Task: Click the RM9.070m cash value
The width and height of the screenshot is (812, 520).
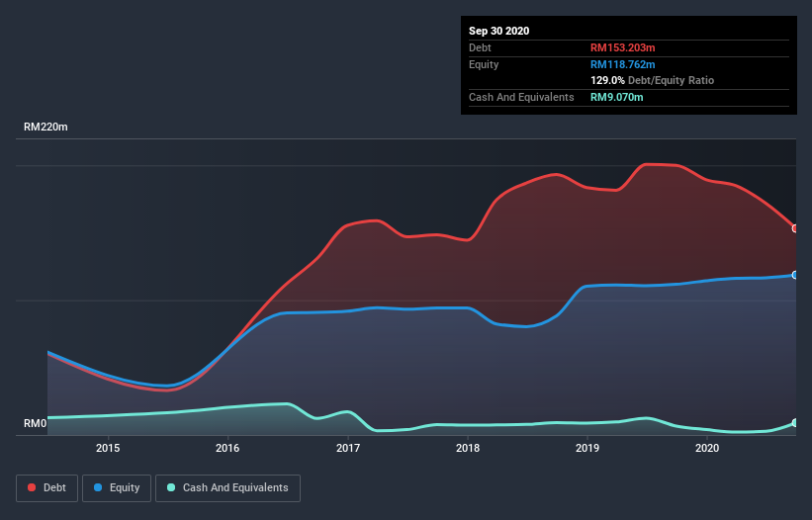Action: [617, 97]
